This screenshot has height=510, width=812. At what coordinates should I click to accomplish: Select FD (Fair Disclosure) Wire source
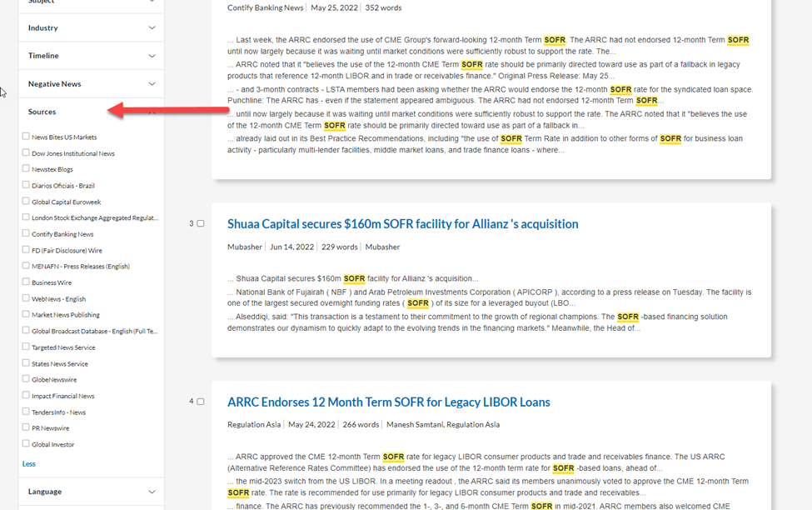[x=26, y=249]
